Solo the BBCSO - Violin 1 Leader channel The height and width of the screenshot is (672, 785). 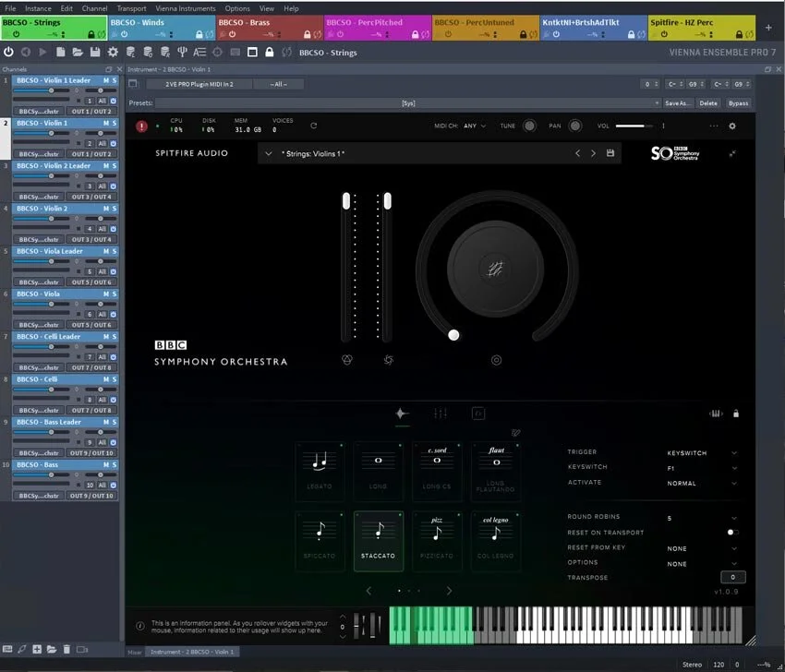pos(115,80)
